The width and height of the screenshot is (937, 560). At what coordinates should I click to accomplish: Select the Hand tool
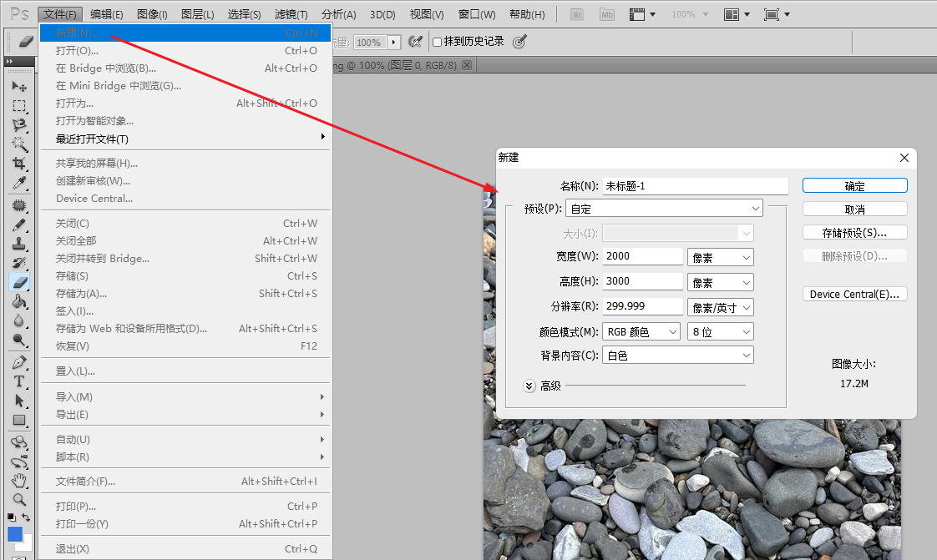[19, 482]
